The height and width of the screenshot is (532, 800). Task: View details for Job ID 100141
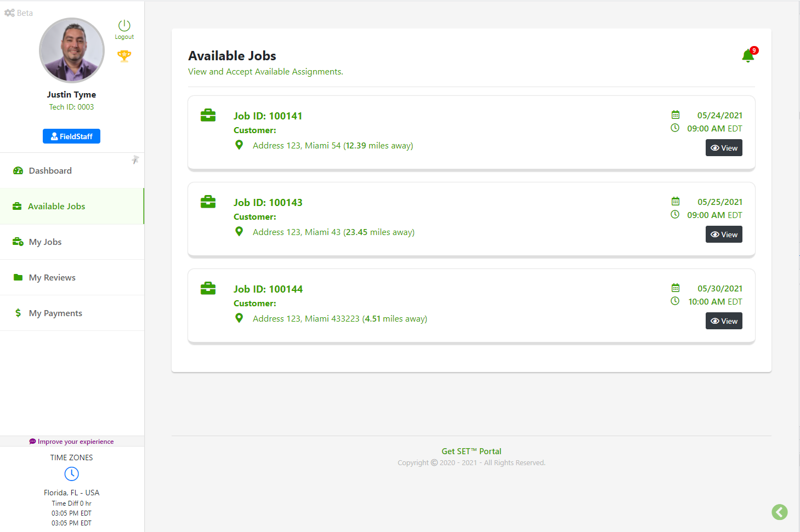[724, 148]
